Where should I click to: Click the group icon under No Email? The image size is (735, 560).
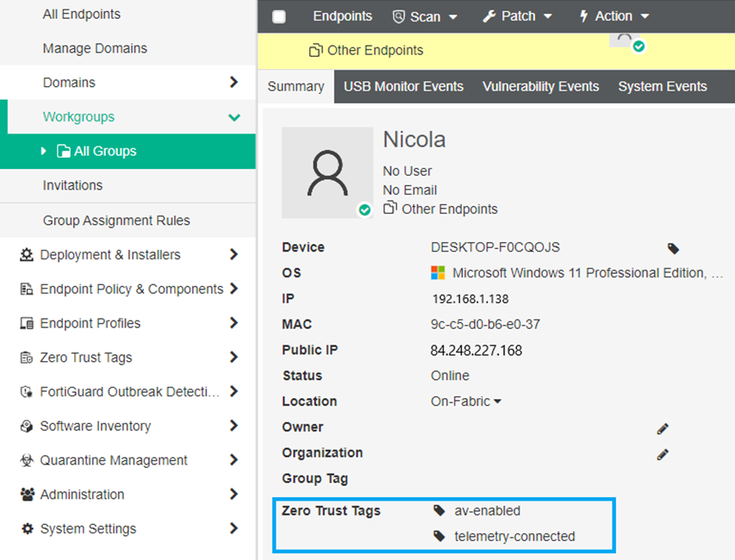390,208
